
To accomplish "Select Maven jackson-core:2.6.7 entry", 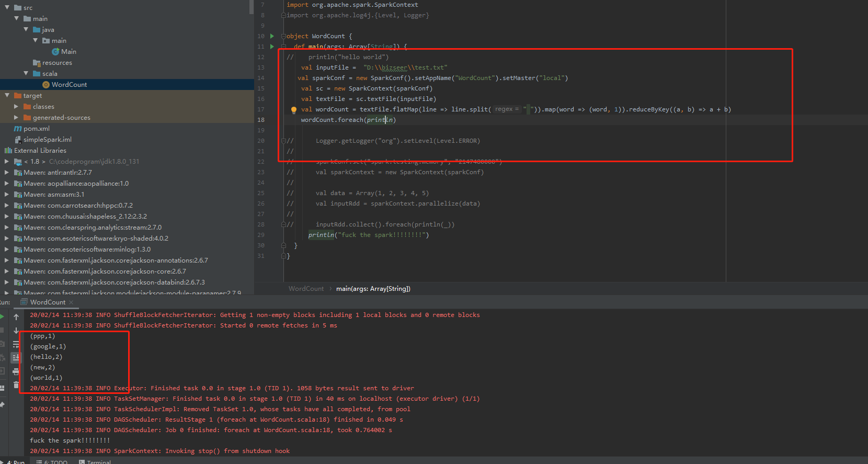I will (100, 271).
